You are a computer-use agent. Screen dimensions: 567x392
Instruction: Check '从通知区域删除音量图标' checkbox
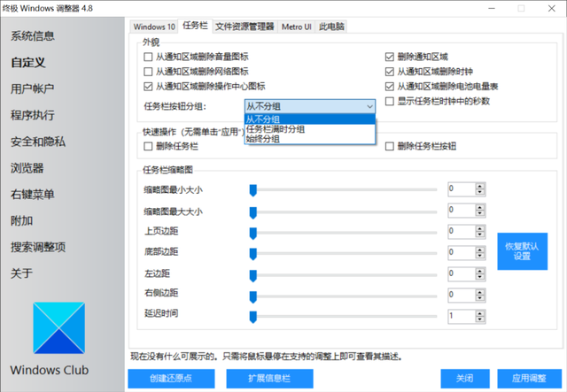tap(148, 57)
